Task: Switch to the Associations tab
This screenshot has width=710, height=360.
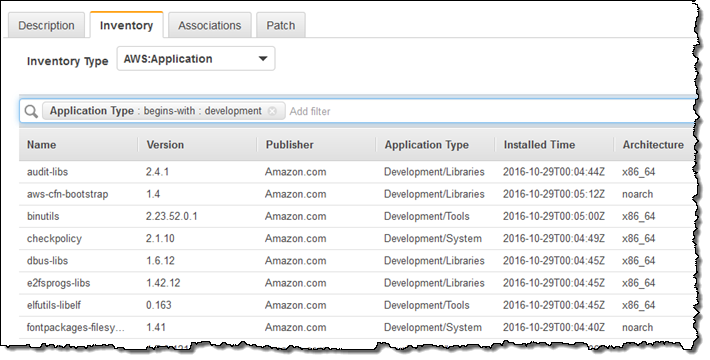Action: tap(210, 26)
